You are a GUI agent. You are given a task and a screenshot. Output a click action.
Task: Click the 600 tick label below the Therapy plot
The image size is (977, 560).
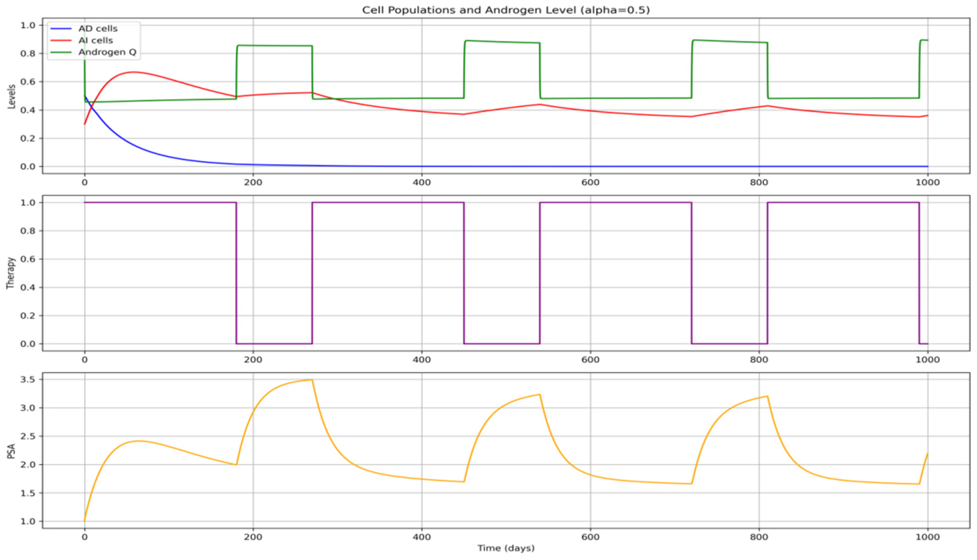[590, 360]
